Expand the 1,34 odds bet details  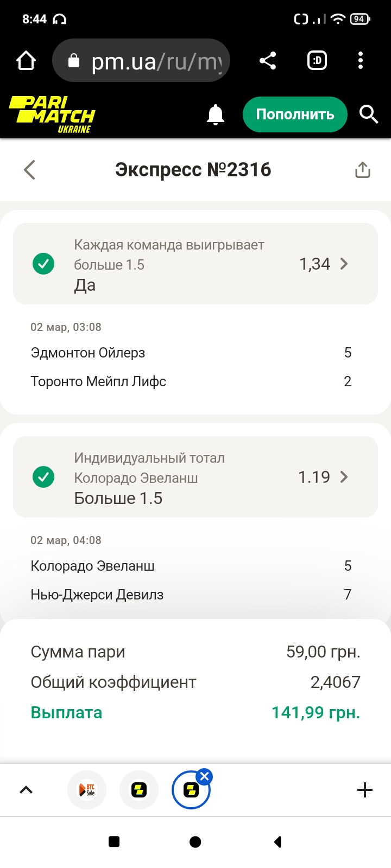pyautogui.click(x=344, y=264)
